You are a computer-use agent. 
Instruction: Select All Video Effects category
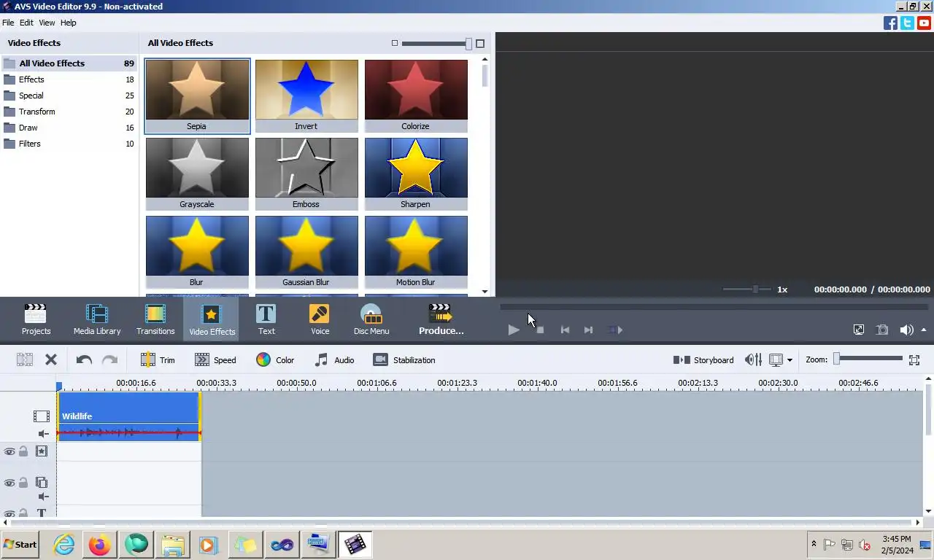pyautogui.click(x=69, y=63)
